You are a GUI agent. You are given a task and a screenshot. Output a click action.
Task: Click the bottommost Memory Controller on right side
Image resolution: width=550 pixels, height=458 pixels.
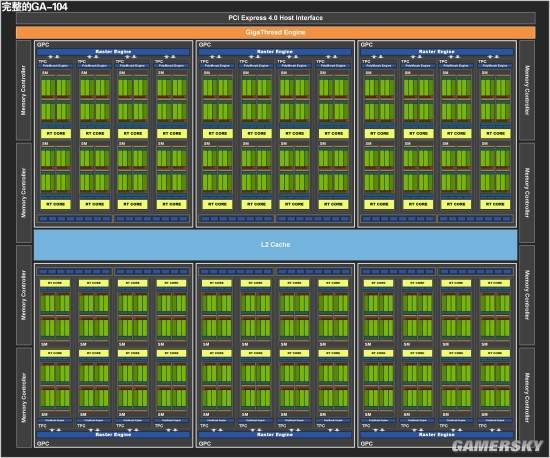click(527, 398)
